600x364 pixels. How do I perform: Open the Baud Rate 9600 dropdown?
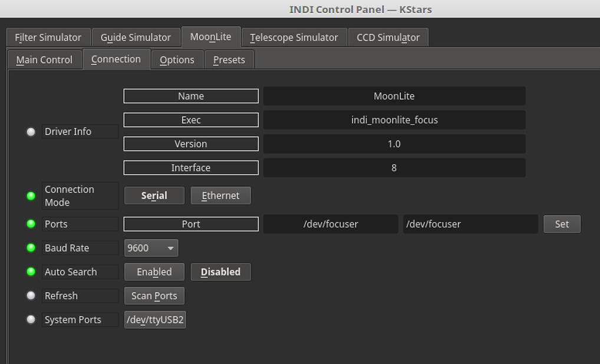point(151,248)
